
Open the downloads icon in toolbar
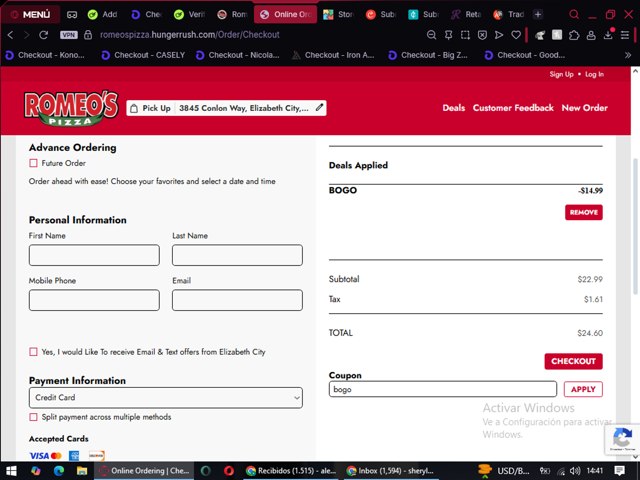pyautogui.click(x=608, y=35)
